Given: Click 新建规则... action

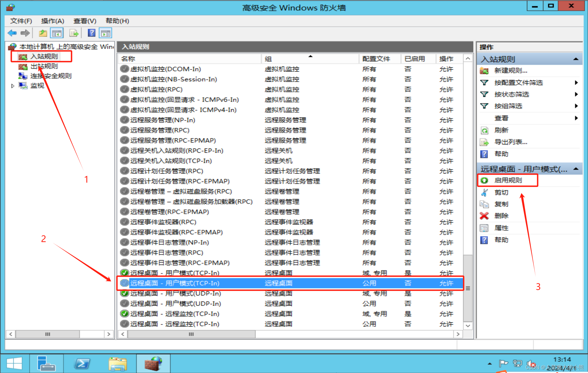Looking at the screenshot, I should [511, 71].
